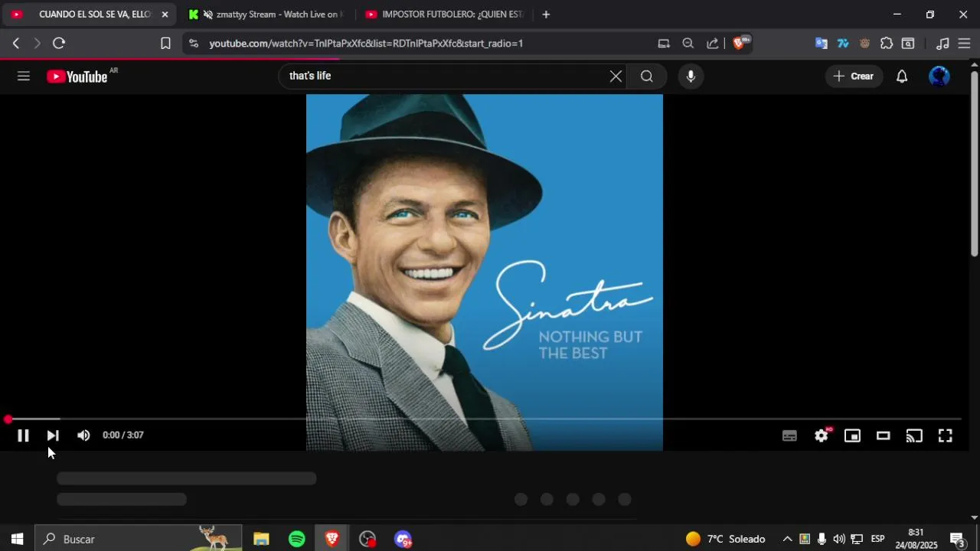Enter fullscreen mode
Screen dimensions: 980x551
coord(946,435)
